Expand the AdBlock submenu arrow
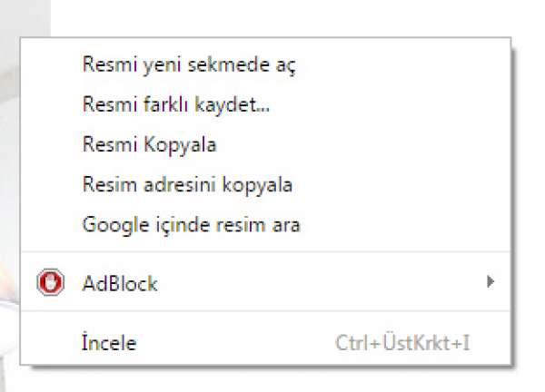 pos(490,281)
